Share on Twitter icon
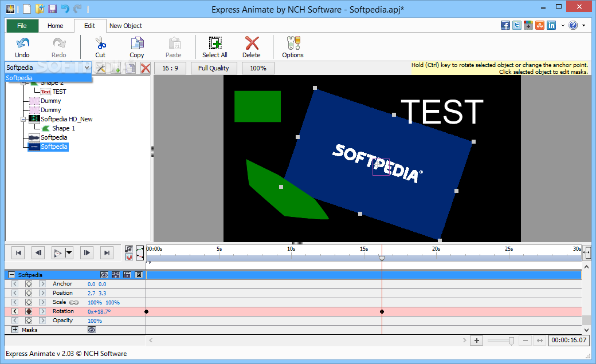Image resolution: width=596 pixels, height=364 pixels. pos(516,25)
